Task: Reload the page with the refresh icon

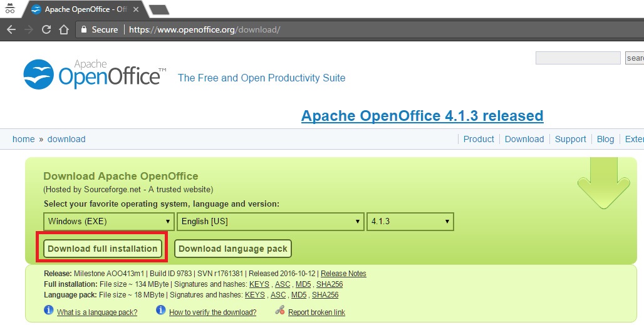Action: pos(46,29)
